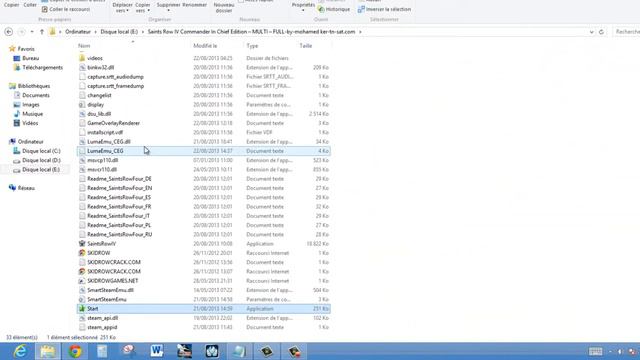Select the Start application icon
This screenshot has width=640, height=360.
pyautogui.click(x=82, y=309)
